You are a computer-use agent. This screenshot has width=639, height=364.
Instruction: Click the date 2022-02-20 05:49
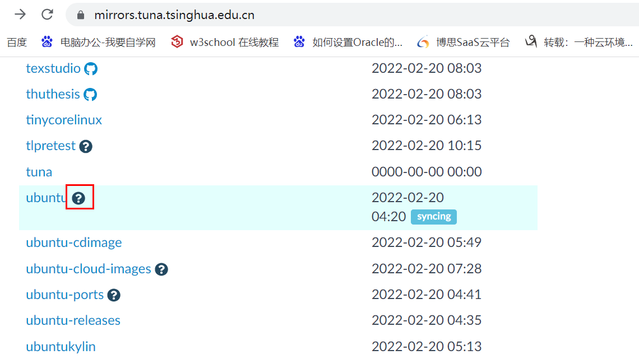coord(427,242)
